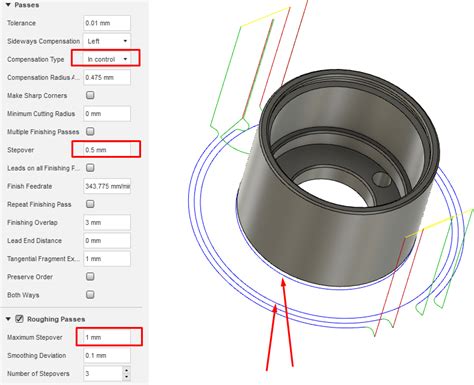Click the Compensation Radius field

pyautogui.click(x=107, y=77)
